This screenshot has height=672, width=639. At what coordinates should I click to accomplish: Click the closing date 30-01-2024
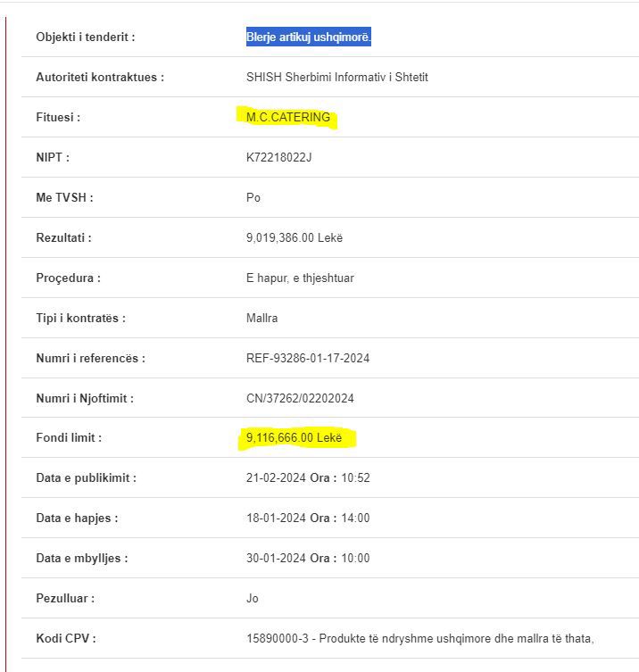click(276, 558)
